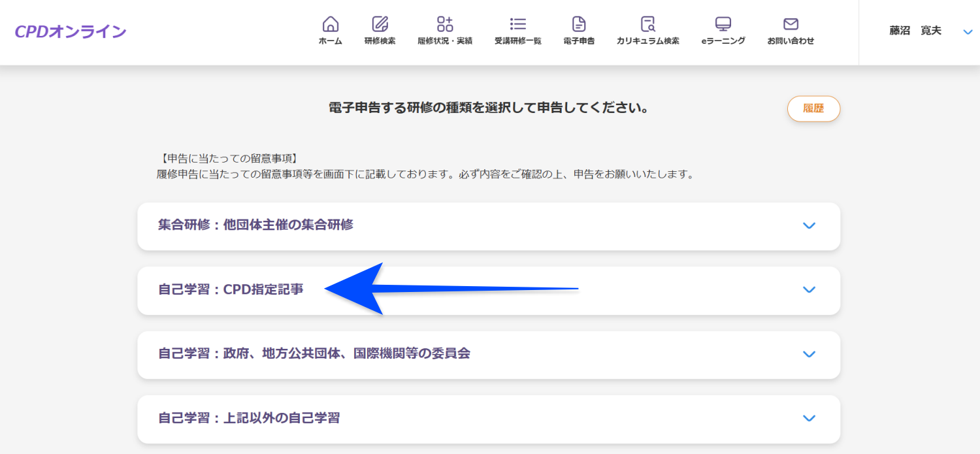Screen dimensions: 980x454
Task: Click the 研修検索 pencil icon
Action: (380, 24)
